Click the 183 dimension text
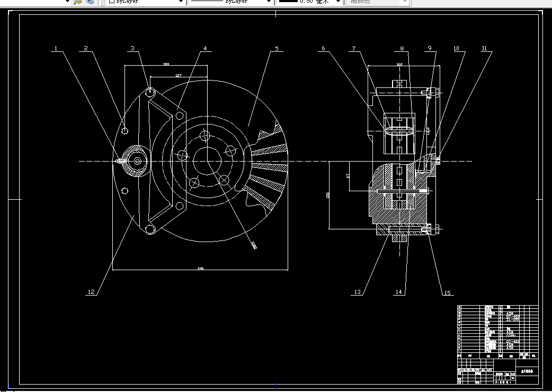Image resolution: width=552 pixels, height=392 pixels. pos(166,64)
